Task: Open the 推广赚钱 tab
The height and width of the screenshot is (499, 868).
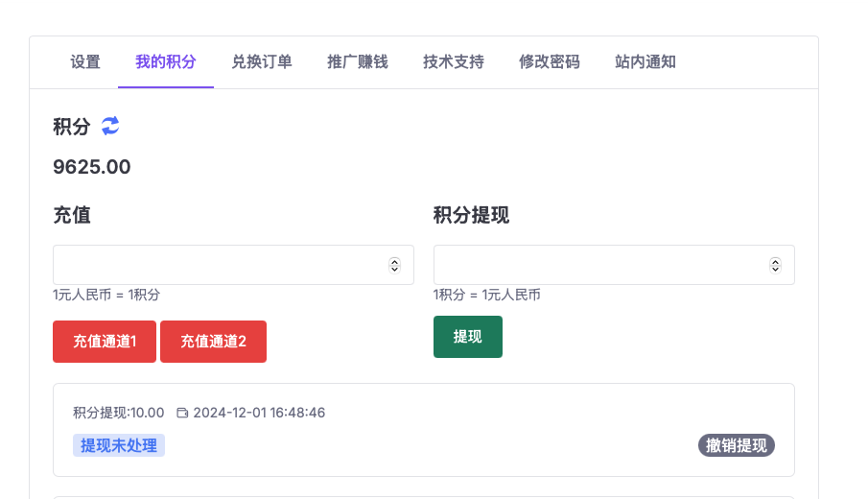Action: pos(358,62)
